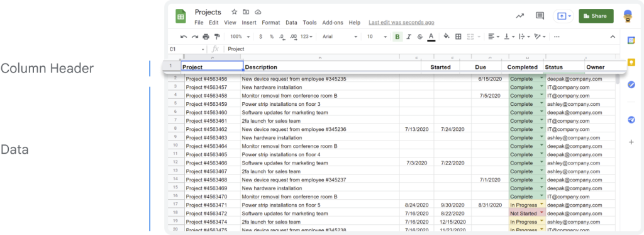Click the print icon in toolbar
Viewport: 644px width, 235px height.
pos(206,37)
